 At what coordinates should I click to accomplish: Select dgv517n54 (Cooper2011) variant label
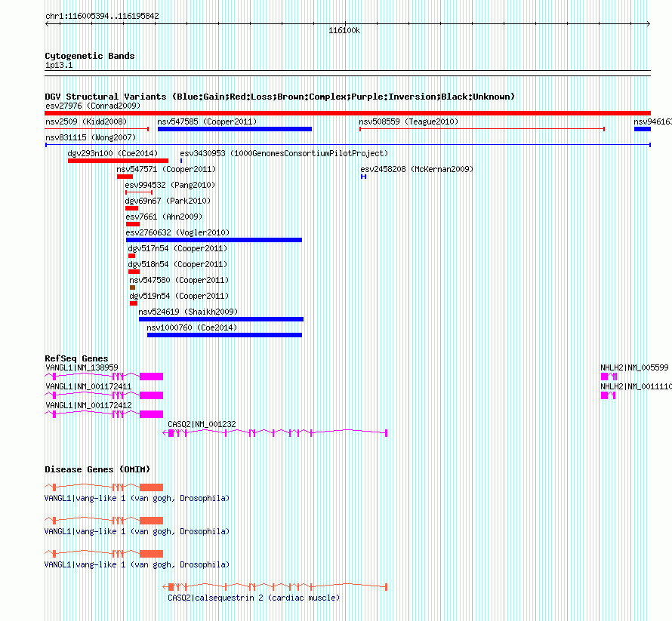click(177, 248)
